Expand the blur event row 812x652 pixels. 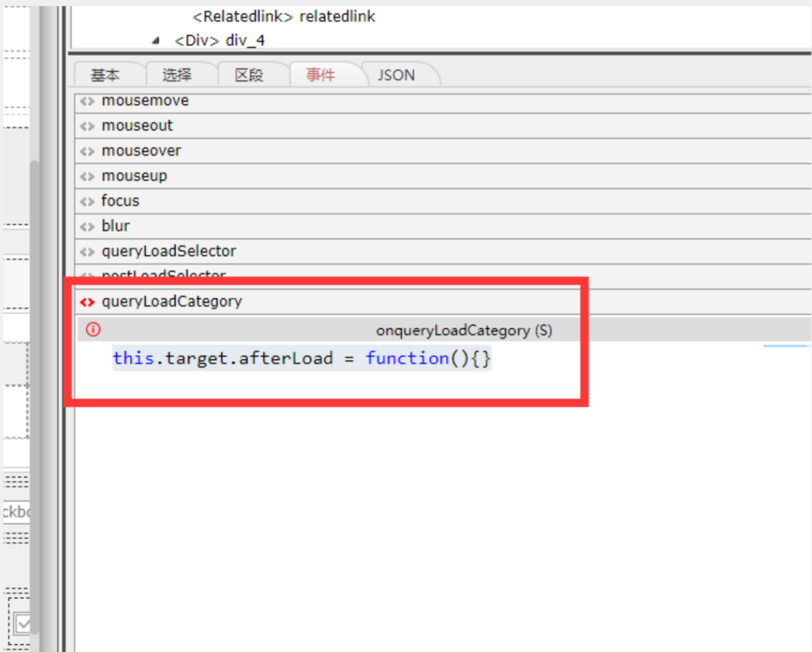(443, 227)
